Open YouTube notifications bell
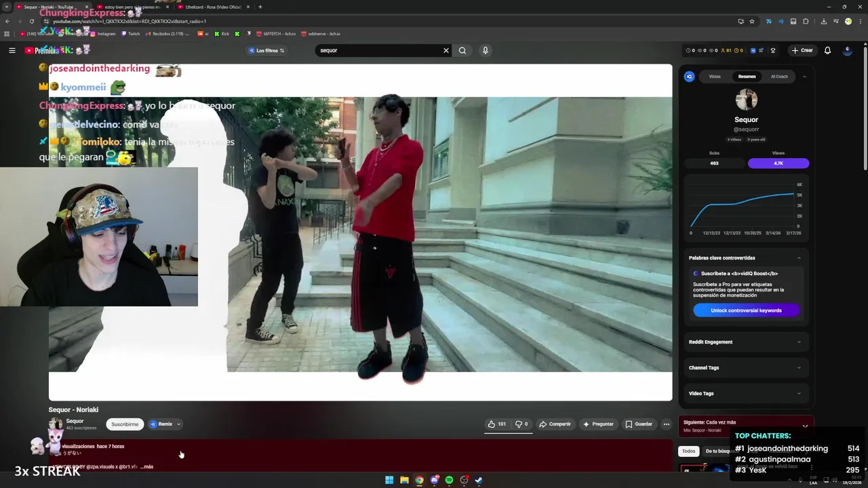Image resolution: width=868 pixels, height=488 pixels. click(x=827, y=50)
